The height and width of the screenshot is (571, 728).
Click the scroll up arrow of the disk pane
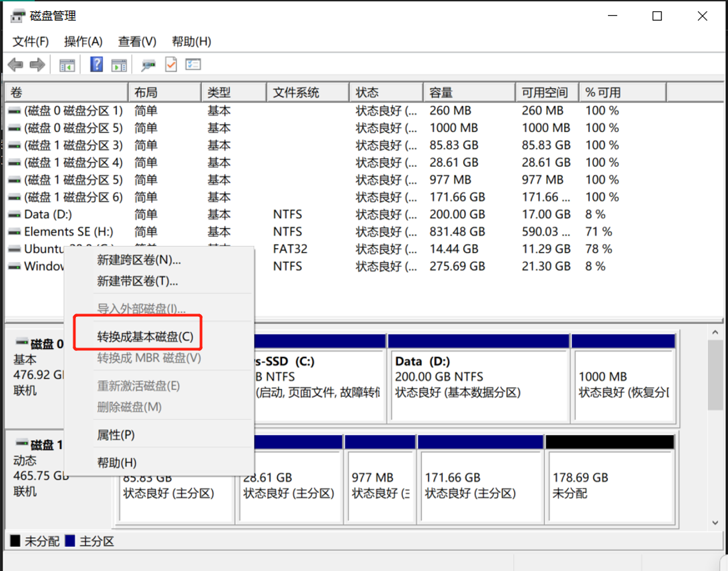[715, 332]
